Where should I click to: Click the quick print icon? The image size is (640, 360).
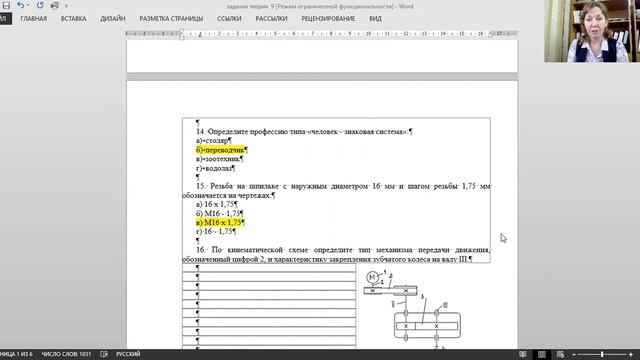pyautogui.click(x=54, y=6)
